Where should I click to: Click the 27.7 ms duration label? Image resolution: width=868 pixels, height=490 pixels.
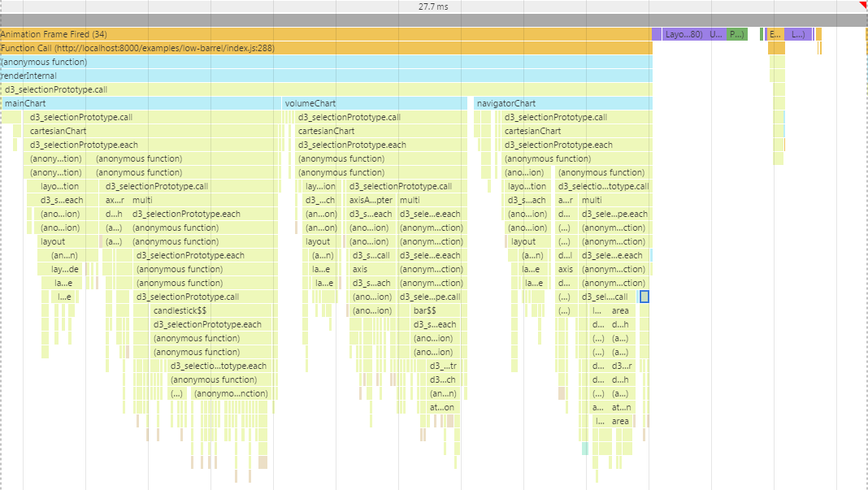coord(433,7)
